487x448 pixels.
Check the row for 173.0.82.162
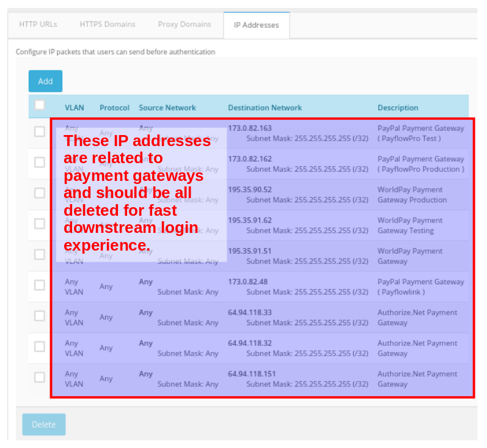[x=40, y=162]
